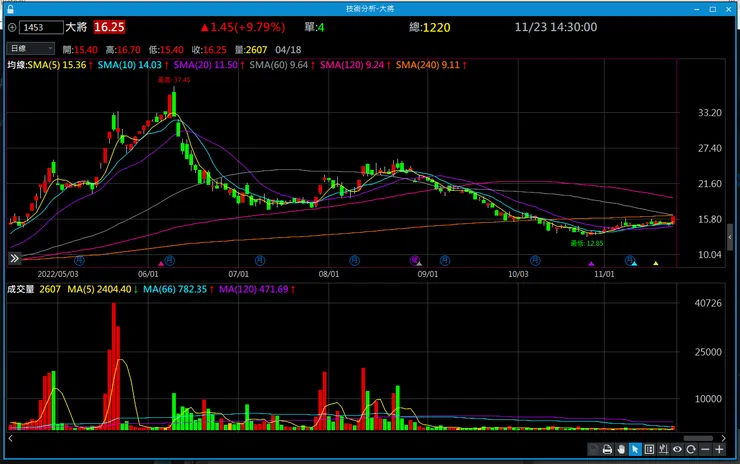Click the 單:4 single-lot value
Viewport: 740px width, 464px height.
(314, 27)
